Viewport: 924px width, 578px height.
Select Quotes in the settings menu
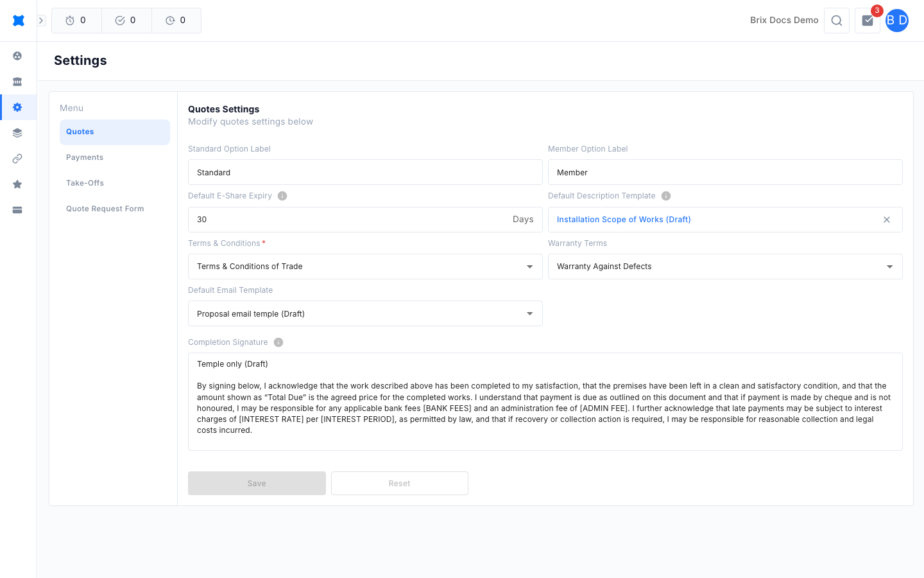coord(115,132)
